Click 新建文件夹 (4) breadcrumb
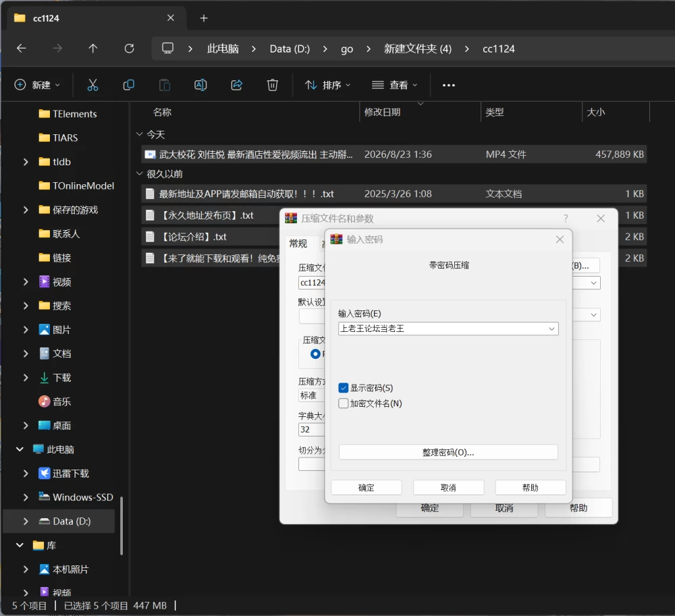Image resolution: width=675 pixels, height=616 pixels. click(418, 49)
